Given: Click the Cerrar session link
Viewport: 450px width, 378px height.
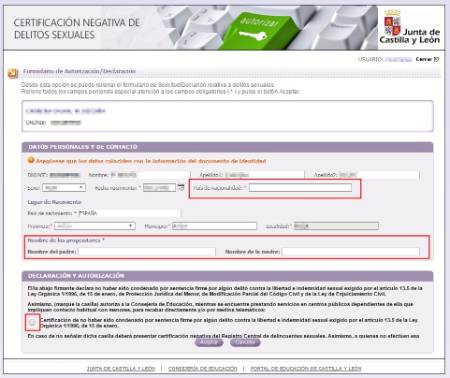Looking at the screenshot, I should click(424, 59).
